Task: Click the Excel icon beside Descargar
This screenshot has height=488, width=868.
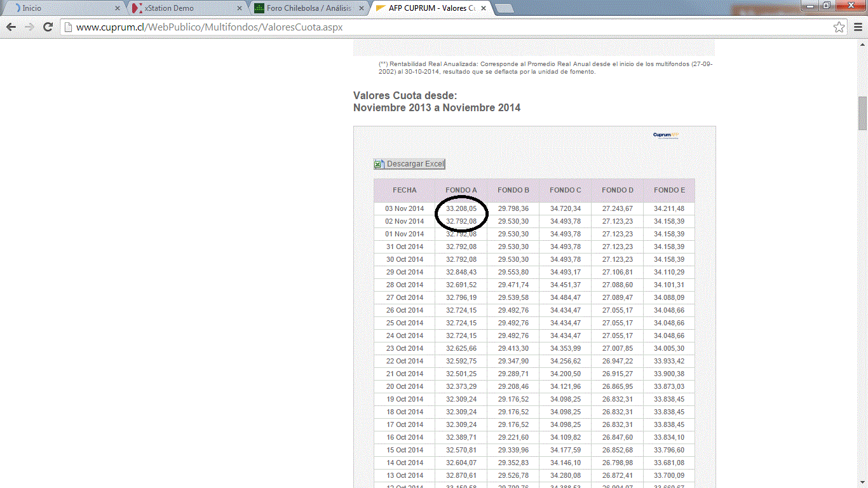Action: click(379, 164)
